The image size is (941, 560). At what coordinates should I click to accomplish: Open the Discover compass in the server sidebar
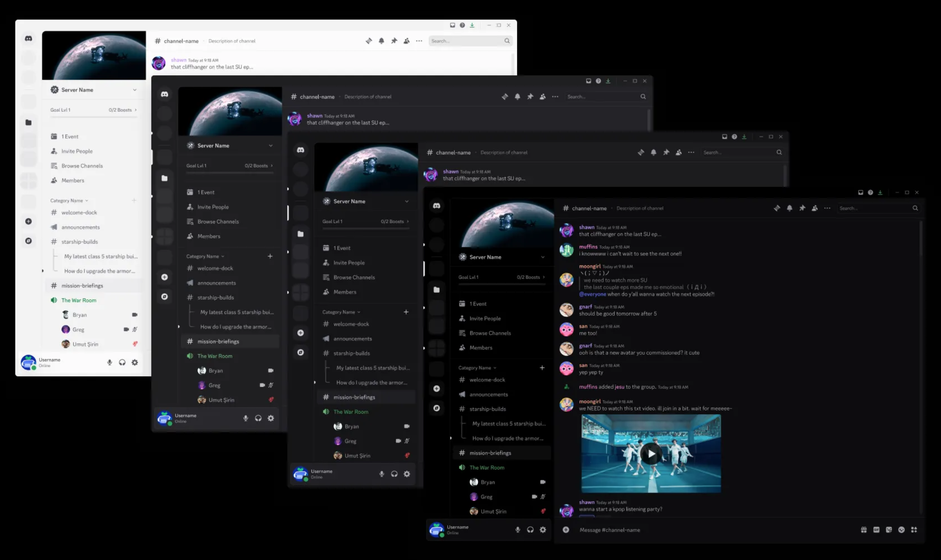[x=436, y=408]
